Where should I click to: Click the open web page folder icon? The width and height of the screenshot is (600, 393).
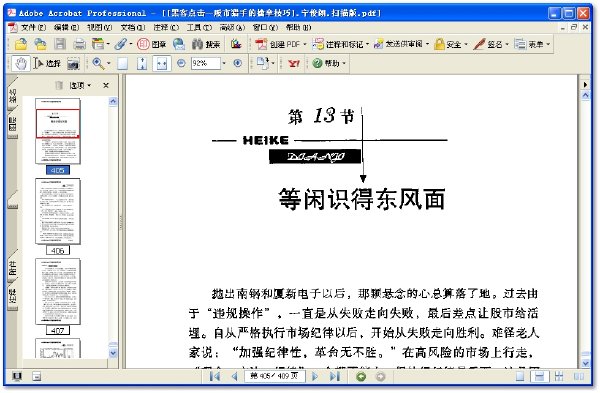click(x=40, y=44)
